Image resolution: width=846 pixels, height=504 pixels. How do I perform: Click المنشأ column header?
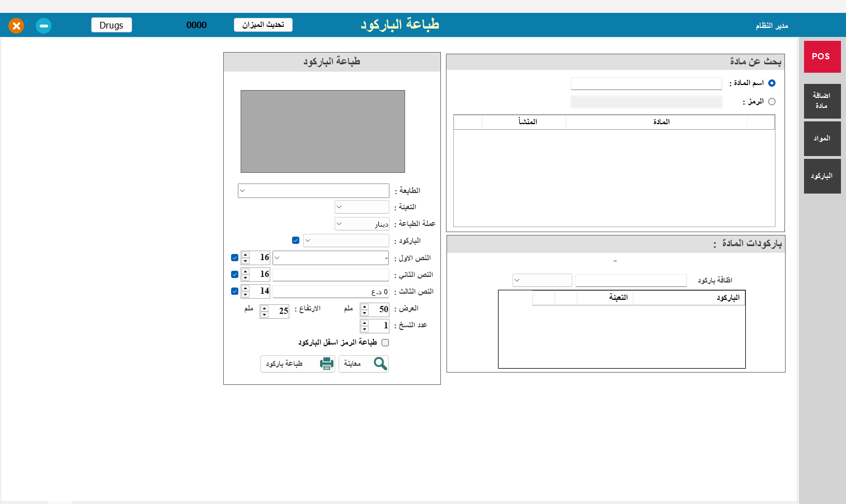(x=524, y=122)
